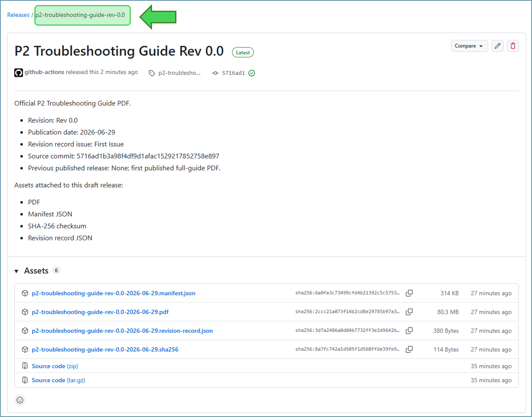Click the smiley add reaction icon
Screen dimensions: 532x417
point(20,400)
